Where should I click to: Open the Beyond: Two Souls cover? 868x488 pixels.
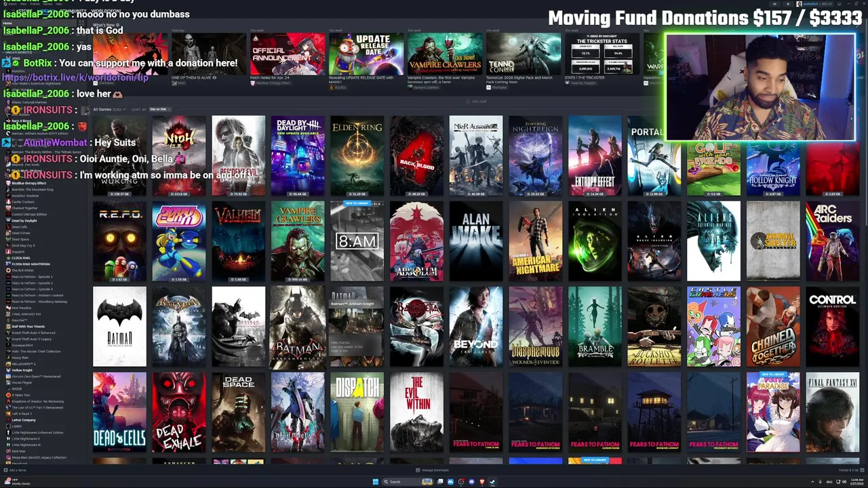coord(476,327)
